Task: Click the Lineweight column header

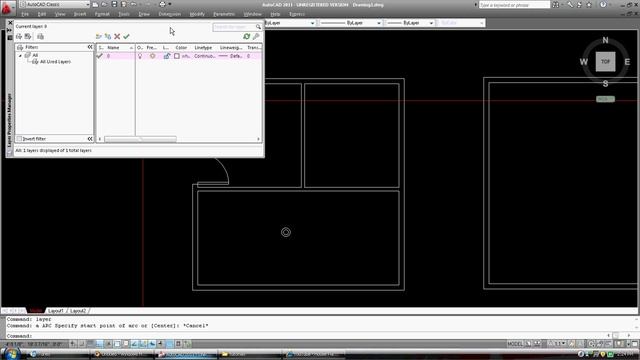Action: pyautogui.click(x=231, y=48)
